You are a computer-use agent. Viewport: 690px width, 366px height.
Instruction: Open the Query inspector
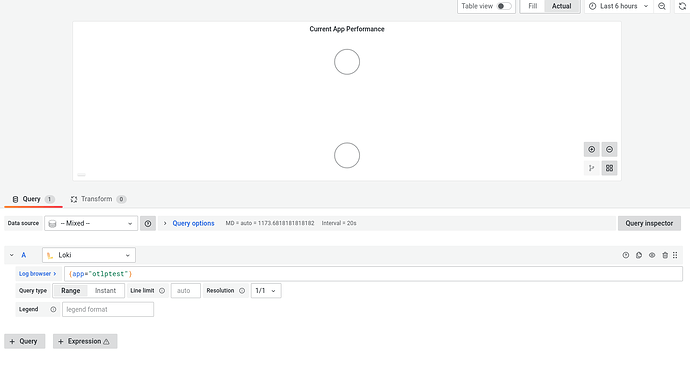point(649,223)
